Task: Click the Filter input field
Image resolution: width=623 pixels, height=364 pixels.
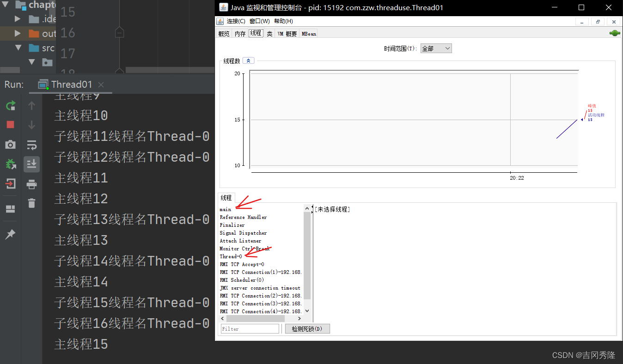Action: point(250,329)
